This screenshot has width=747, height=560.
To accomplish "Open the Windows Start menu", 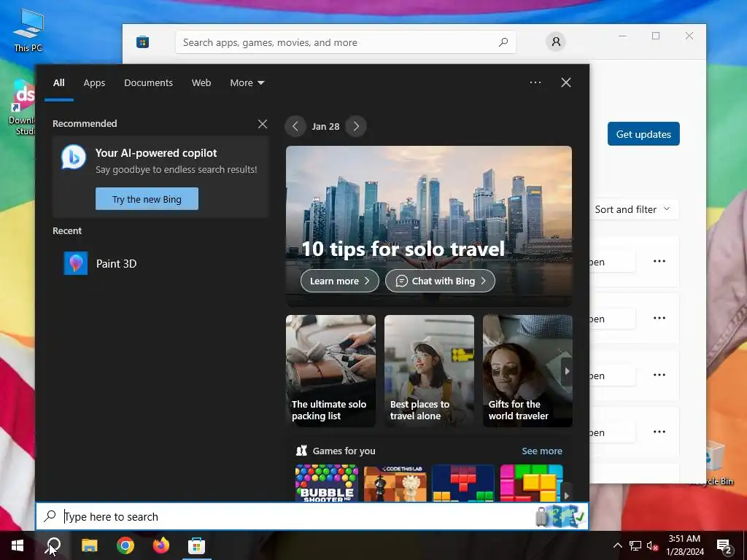I will pyautogui.click(x=18, y=545).
